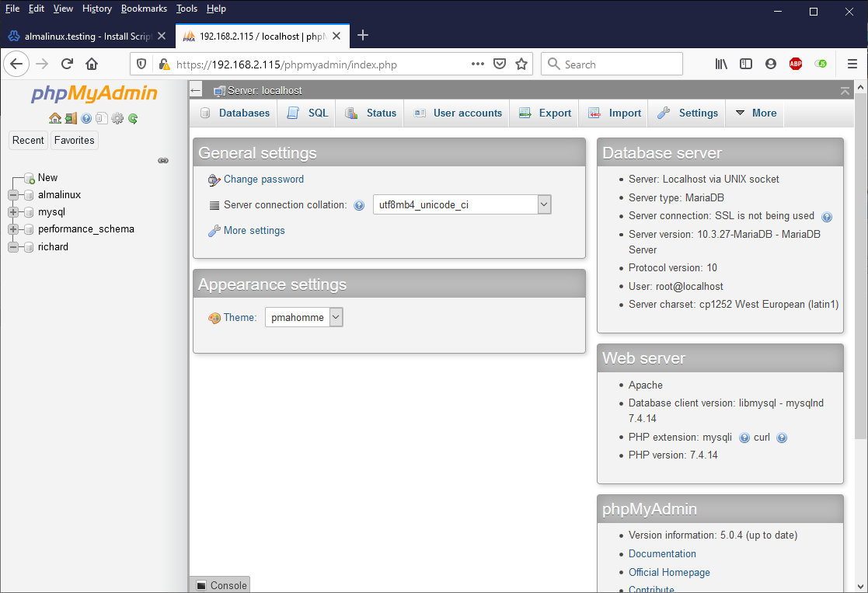This screenshot has height=593, width=868.
Task: View connection info via the lock warning icon
Action: (164, 65)
